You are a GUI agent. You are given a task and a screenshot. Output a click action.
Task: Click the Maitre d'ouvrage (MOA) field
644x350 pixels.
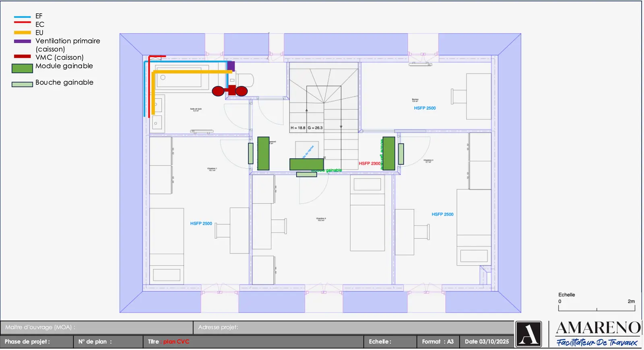tap(97, 327)
